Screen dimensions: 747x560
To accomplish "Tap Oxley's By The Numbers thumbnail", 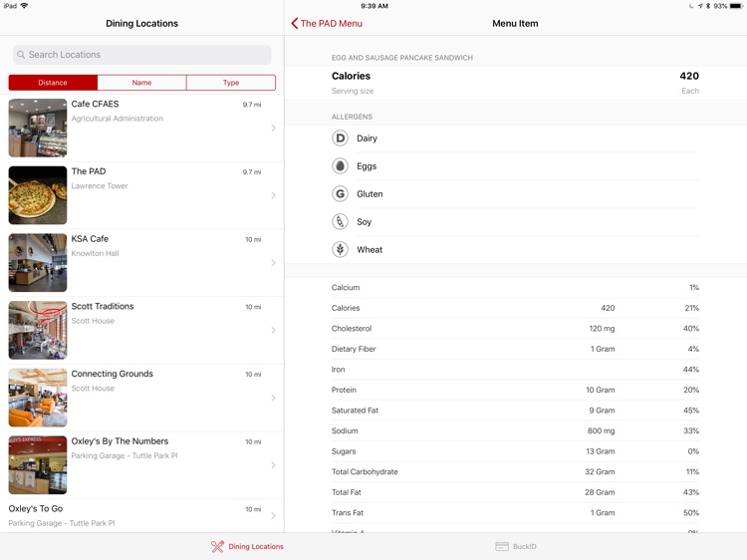I will [x=38, y=465].
